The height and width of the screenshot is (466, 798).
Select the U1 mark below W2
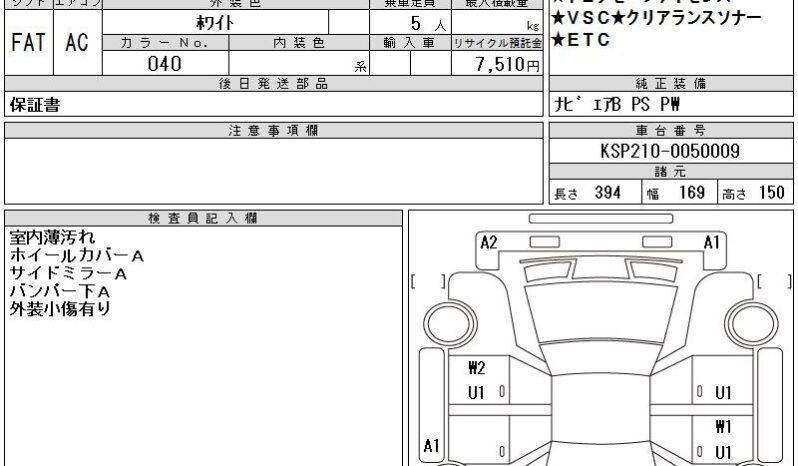click(476, 393)
